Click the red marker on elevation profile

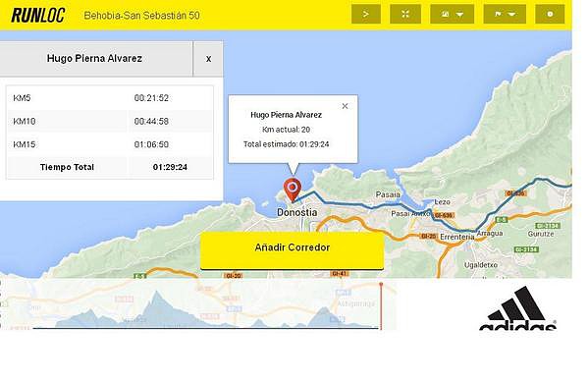pos(381,305)
